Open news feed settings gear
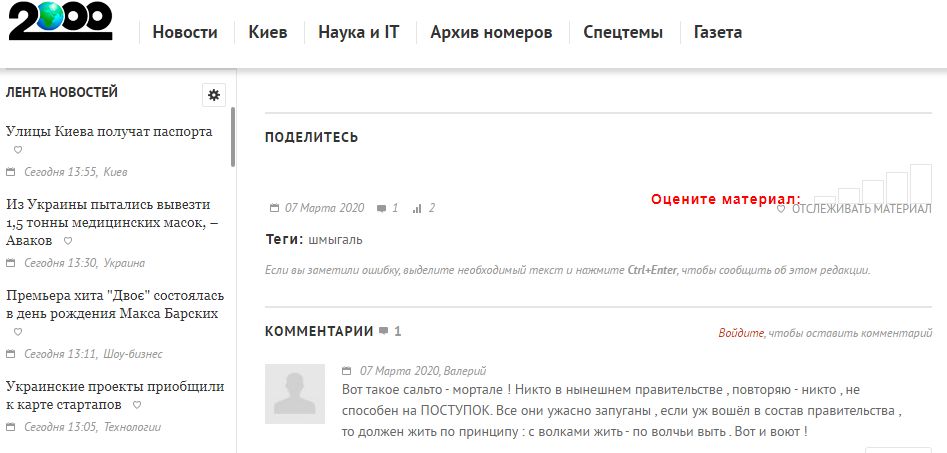Viewport: 947px width, 453px height. point(213,95)
